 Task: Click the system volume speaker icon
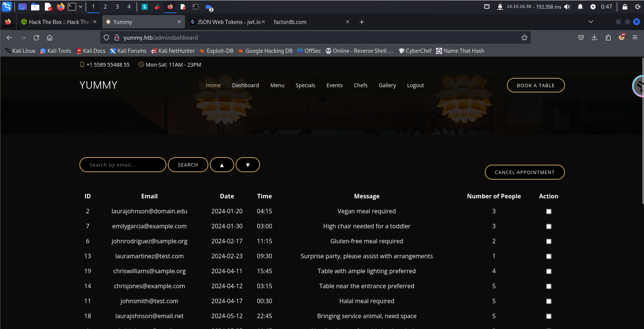(x=567, y=7)
